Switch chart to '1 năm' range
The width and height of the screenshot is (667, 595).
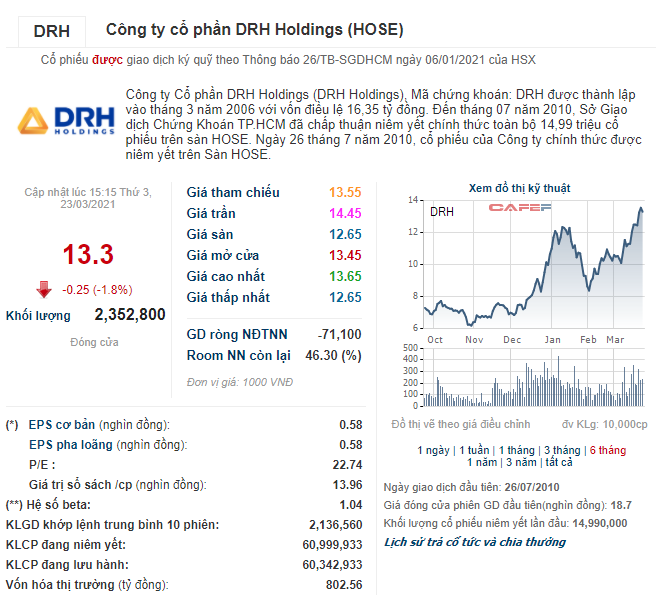[483, 462]
